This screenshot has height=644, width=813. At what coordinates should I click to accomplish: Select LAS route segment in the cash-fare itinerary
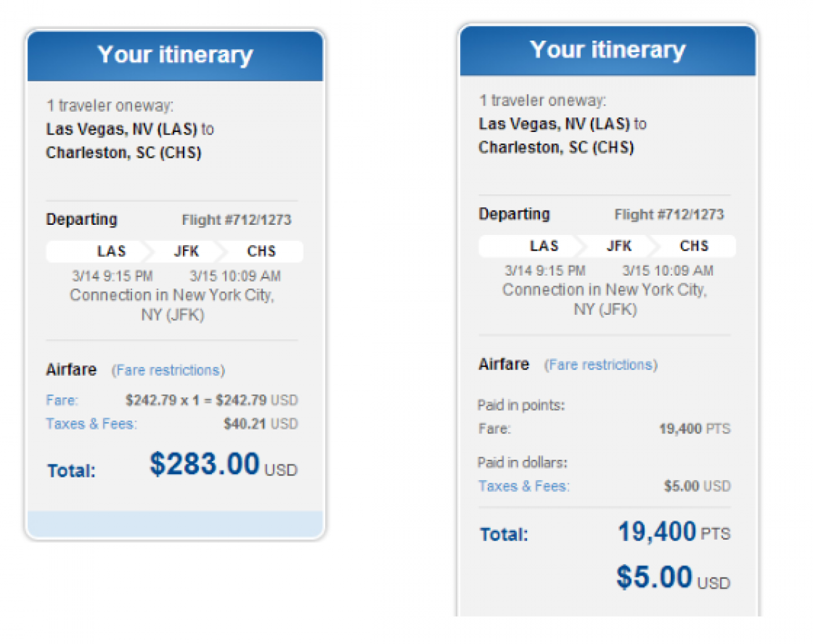112,251
